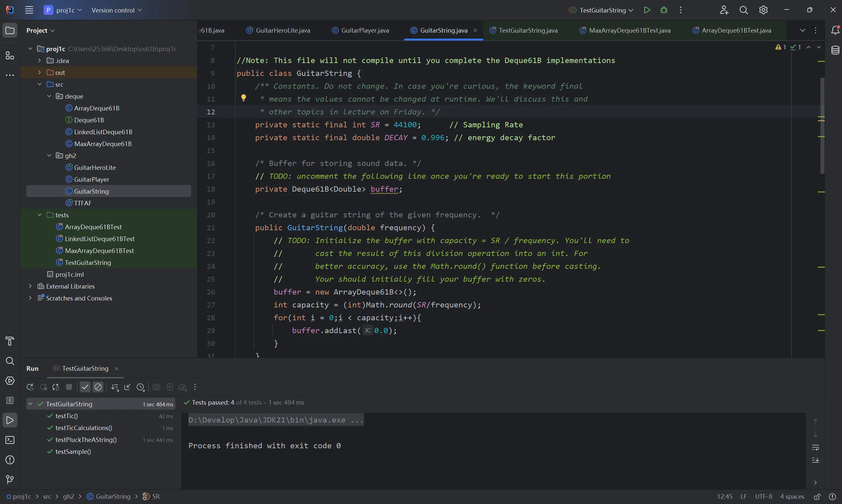Viewport: 842px width, 504px height.
Task: Toggle Show Passed tests checkmark
Action: (85, 387)
